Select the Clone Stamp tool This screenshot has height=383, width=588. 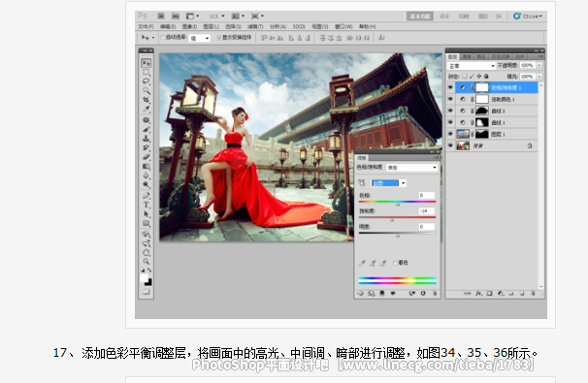click(x=146, y=139)
